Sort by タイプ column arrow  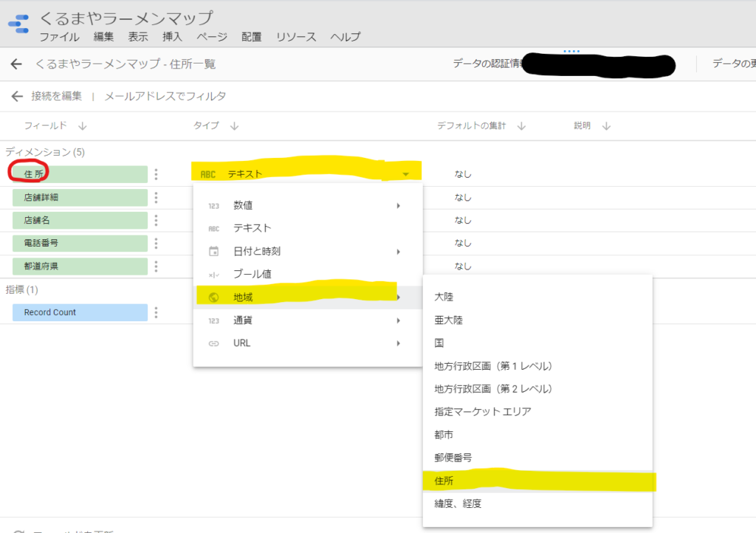point(234,126)
